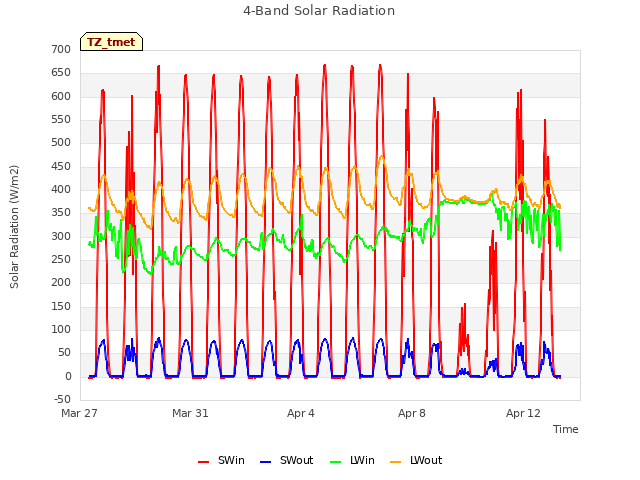
Task: Click the 250 y-axis tick label
Action: coord(61,260)
